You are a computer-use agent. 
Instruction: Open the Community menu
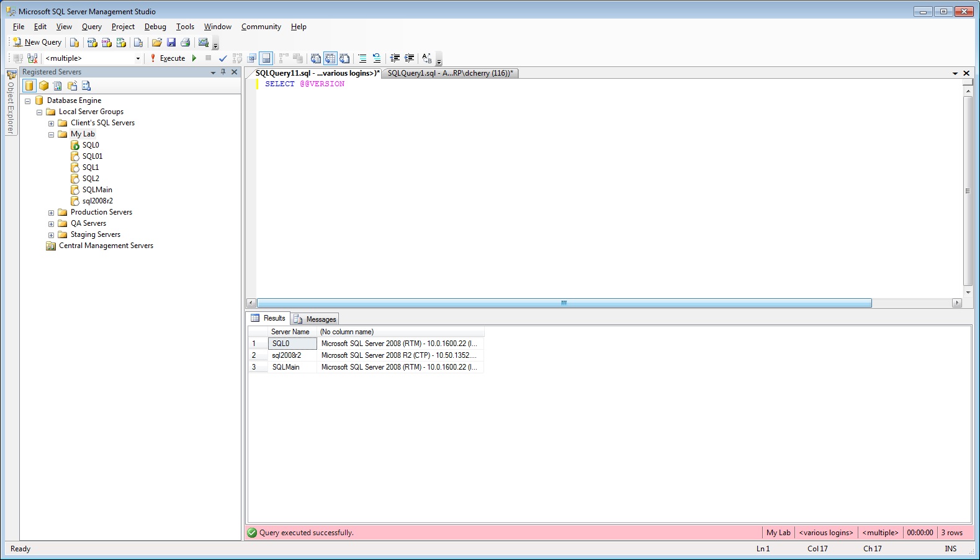[x=261, y=27]
